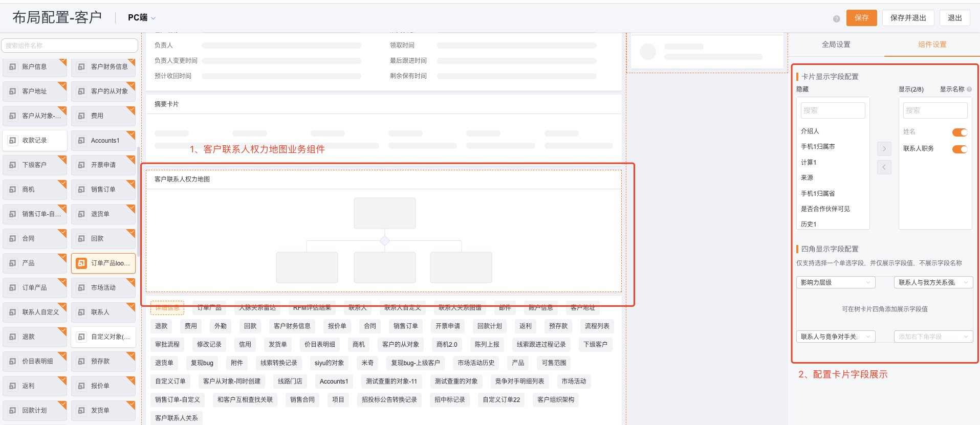Open the 影响力层级 corner field dropdown
980x425 pixels.
coord(836,282)
